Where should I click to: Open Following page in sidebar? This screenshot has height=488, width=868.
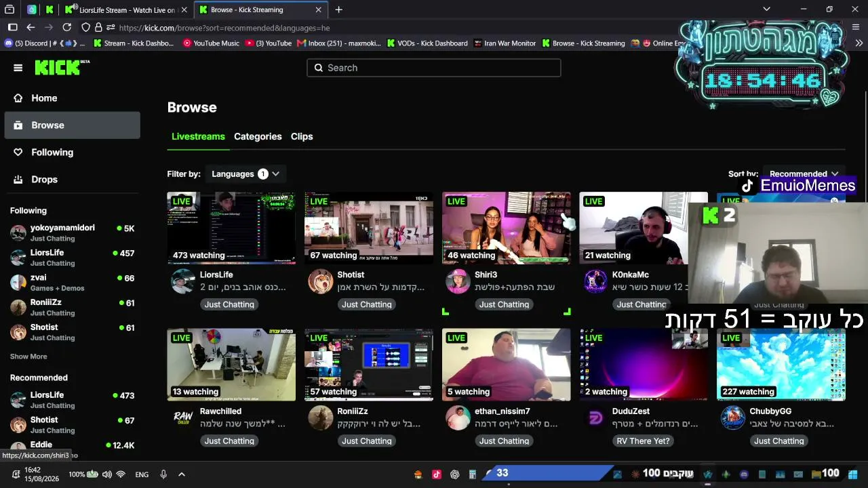tap(72, 152)
